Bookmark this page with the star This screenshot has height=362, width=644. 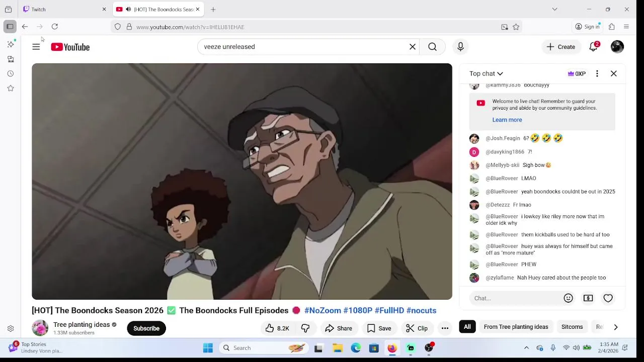[x=516, y=27]
